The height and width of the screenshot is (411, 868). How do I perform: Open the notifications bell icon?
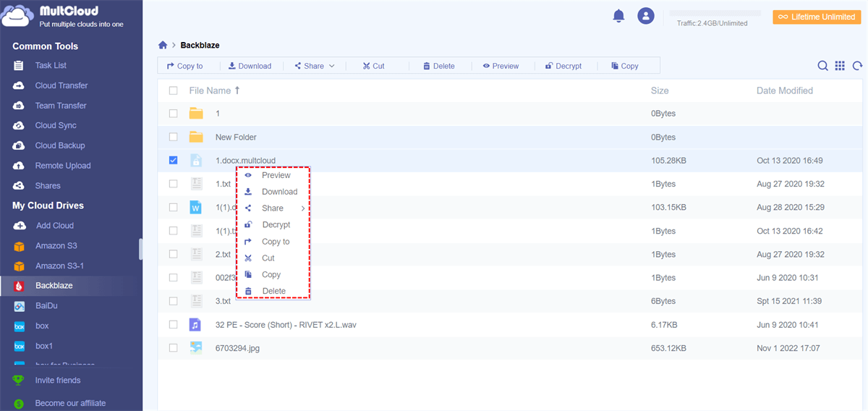pos(618,16)
